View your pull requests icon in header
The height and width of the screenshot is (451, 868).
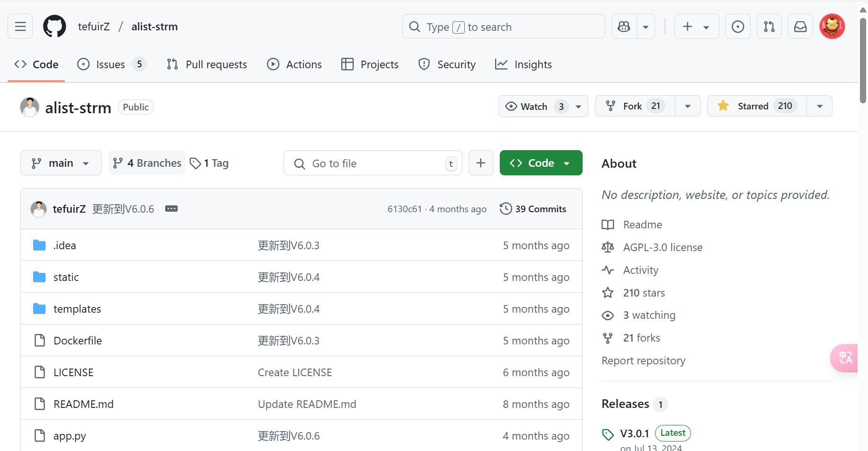(769, 27)
